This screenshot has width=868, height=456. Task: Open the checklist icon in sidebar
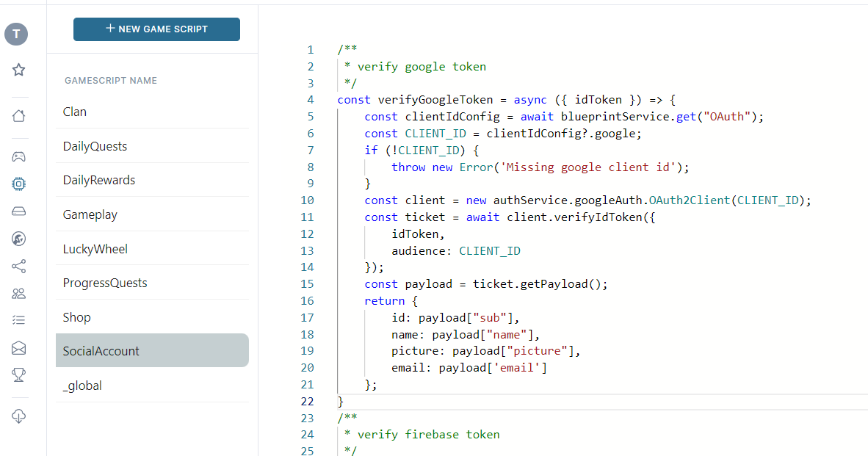(x=19, y=320)
